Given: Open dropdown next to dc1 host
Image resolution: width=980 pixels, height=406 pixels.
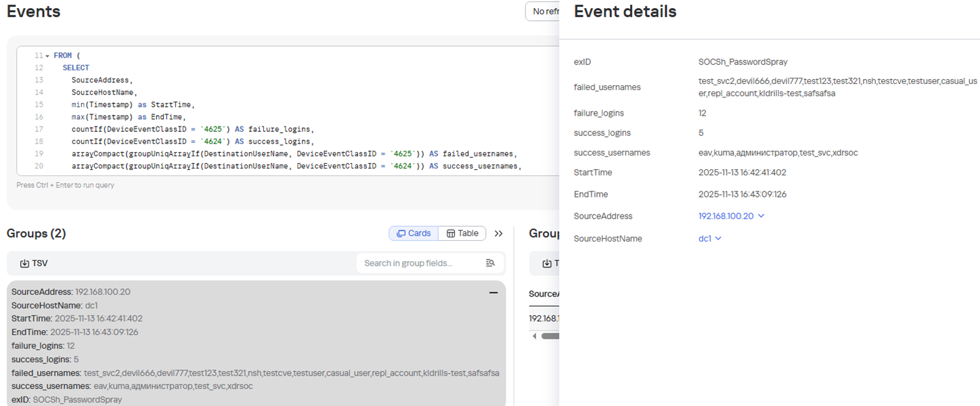Looking at the screenshot, I should point(719,238).
